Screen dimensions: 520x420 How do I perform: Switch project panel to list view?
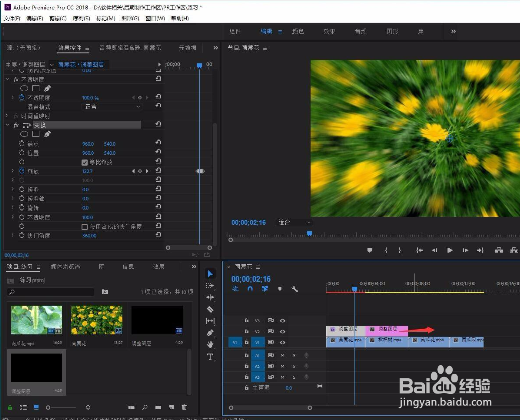23,407
